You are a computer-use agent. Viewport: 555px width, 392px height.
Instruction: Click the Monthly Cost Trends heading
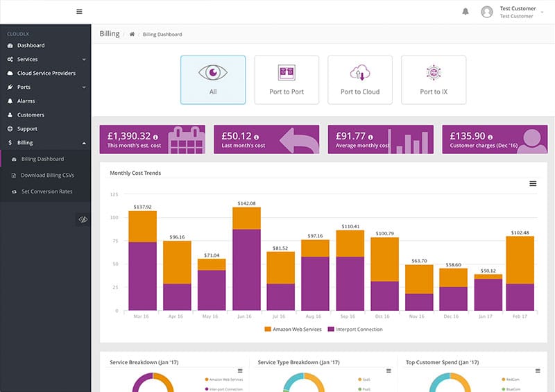(135, 173)
